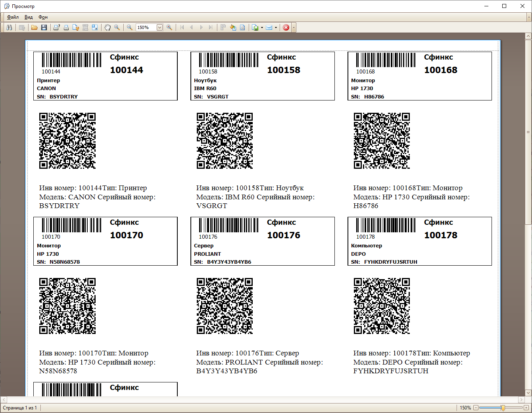Open the zoom percentage dropdown arrow
532x413 pixels.
click(x=159, y=27)
